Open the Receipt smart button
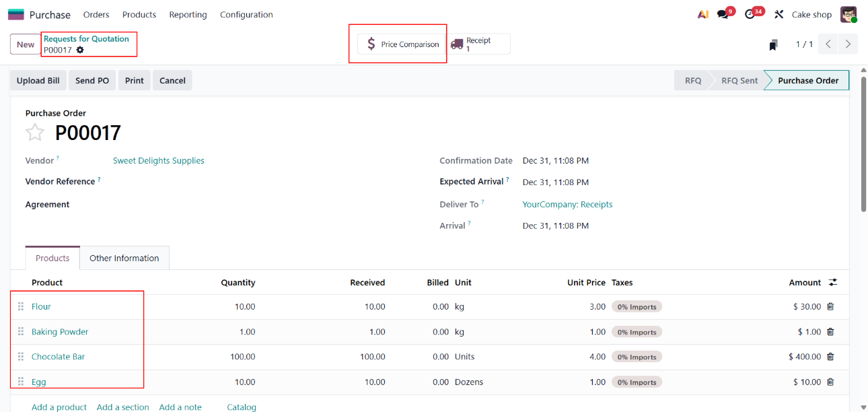Viewport: 868px width, 412px height. (x=479, y=44)
